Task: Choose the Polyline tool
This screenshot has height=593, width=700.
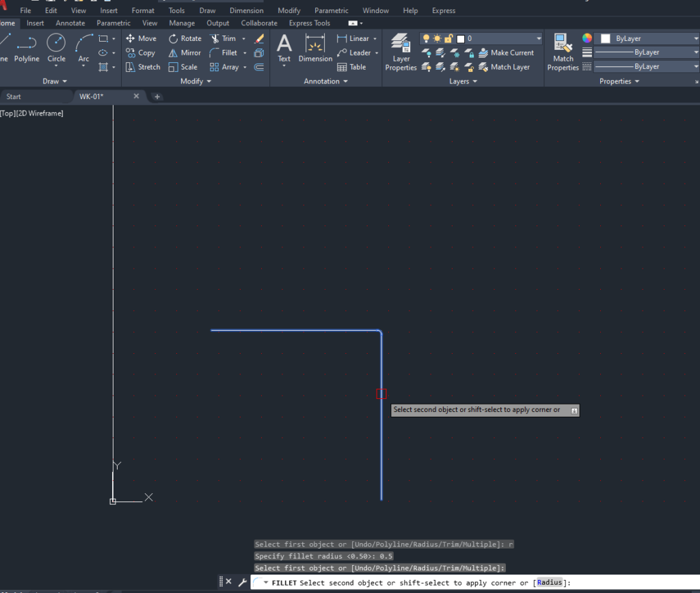Action: (x=27, y=48)
